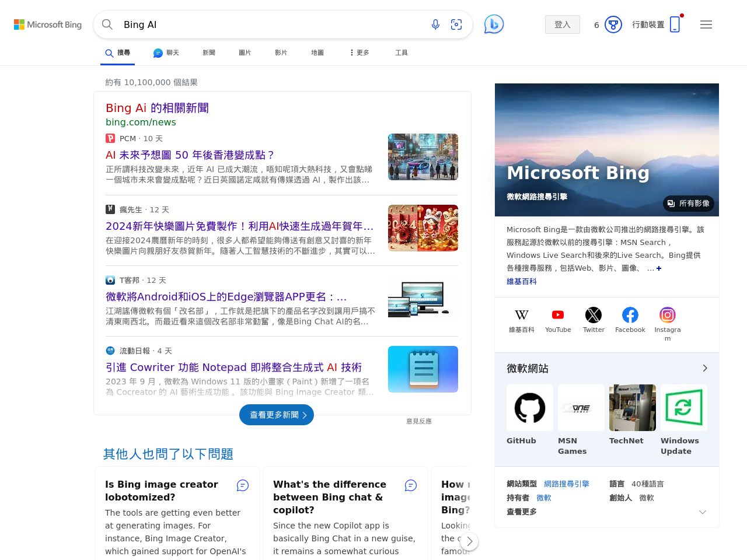Switch to the 影片 tab
The width and height of the screenshot is (747, 560).
point(281,52)
